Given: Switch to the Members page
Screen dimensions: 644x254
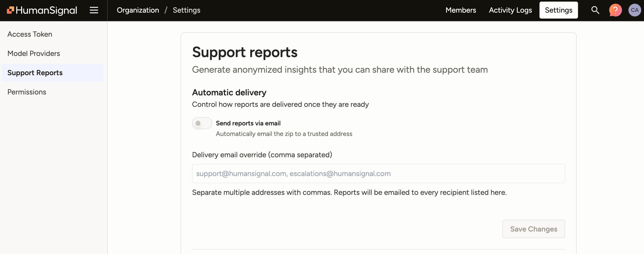Looking at the screenshot, I should (461, 10).
